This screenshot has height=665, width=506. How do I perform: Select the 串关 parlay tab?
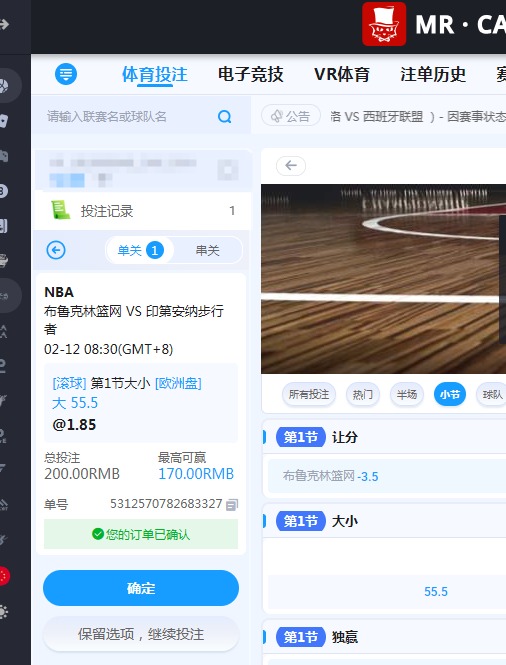[x=207, y=250]
